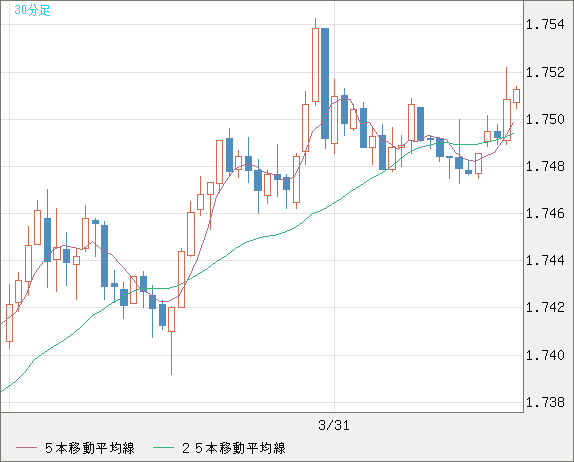This screenshot has width=574, height=462.
Task: Select the last candlestick at the right edge
Action: point(517,96)
